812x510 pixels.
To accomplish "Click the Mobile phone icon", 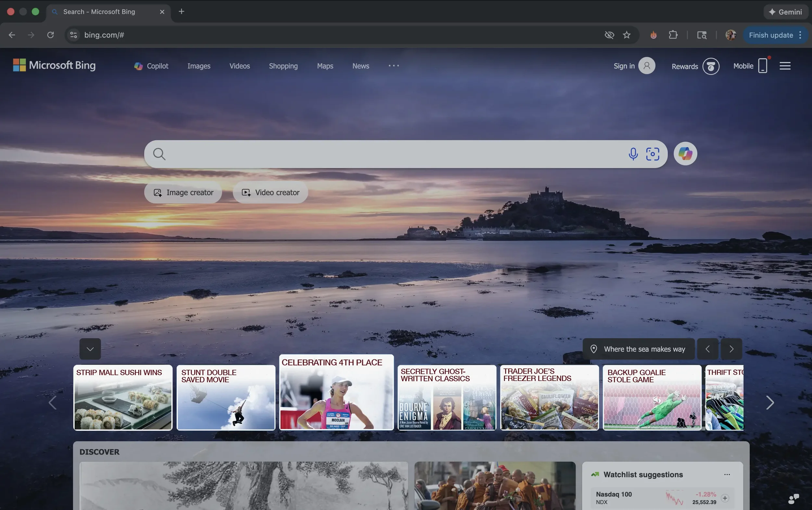I will (x=762, y=66).
